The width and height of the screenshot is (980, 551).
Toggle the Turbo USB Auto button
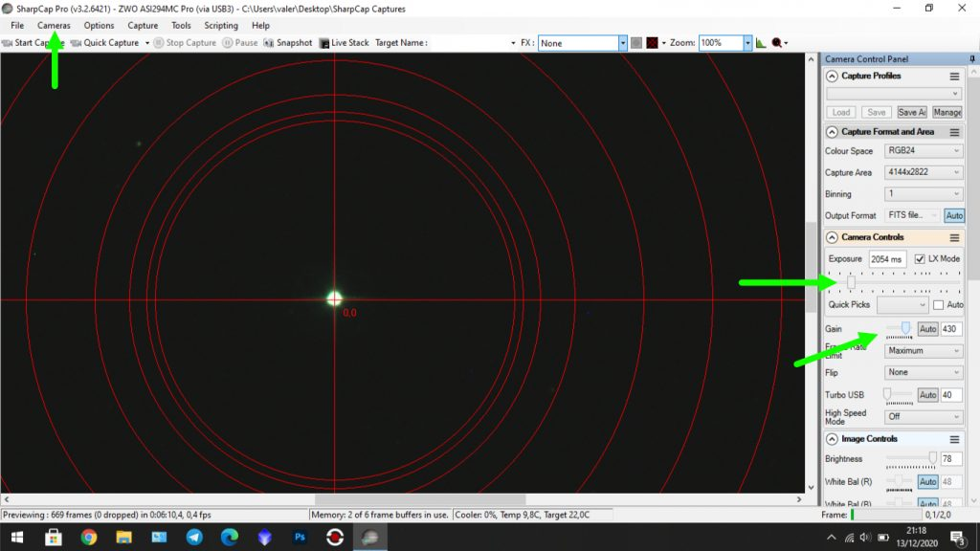pos(927,395)
